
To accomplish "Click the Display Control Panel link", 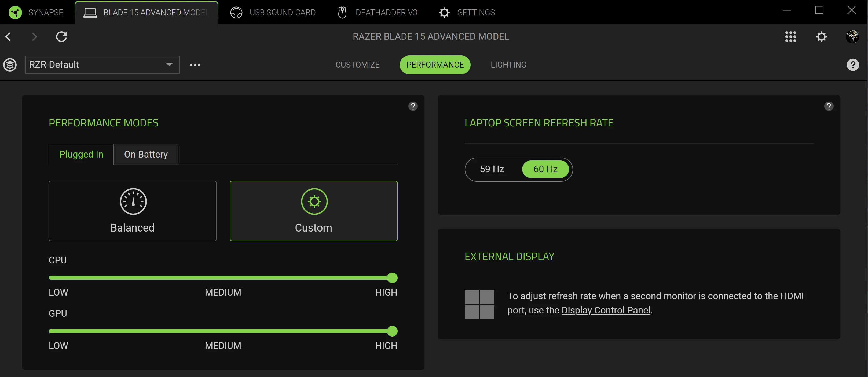I will click(606, 310).
